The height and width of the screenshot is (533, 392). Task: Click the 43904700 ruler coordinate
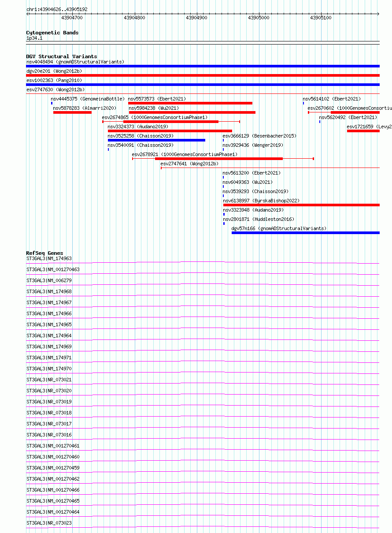tap(72, 18)
